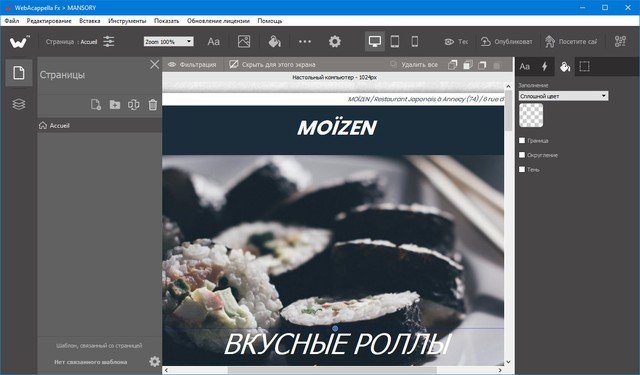Click the WebAcappella W logo
Viewport: 640px width, 375px height.
click(20, 42)
